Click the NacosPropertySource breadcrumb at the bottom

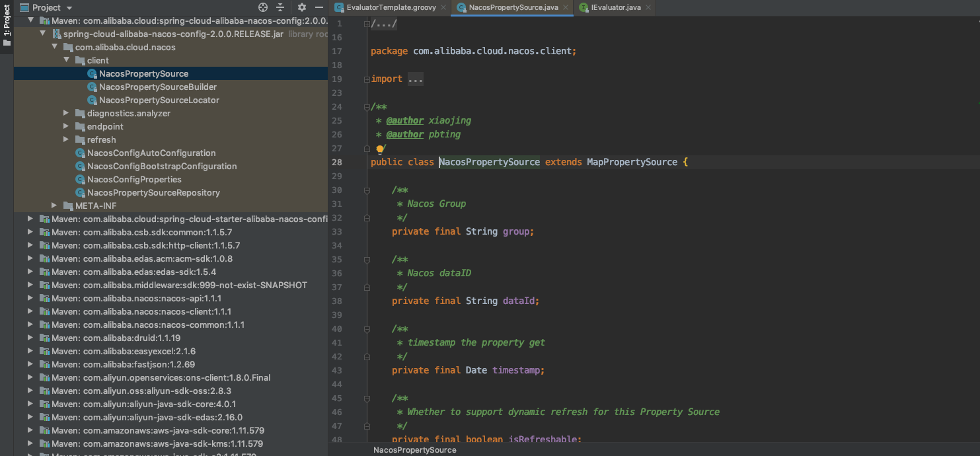pos(414,450)
